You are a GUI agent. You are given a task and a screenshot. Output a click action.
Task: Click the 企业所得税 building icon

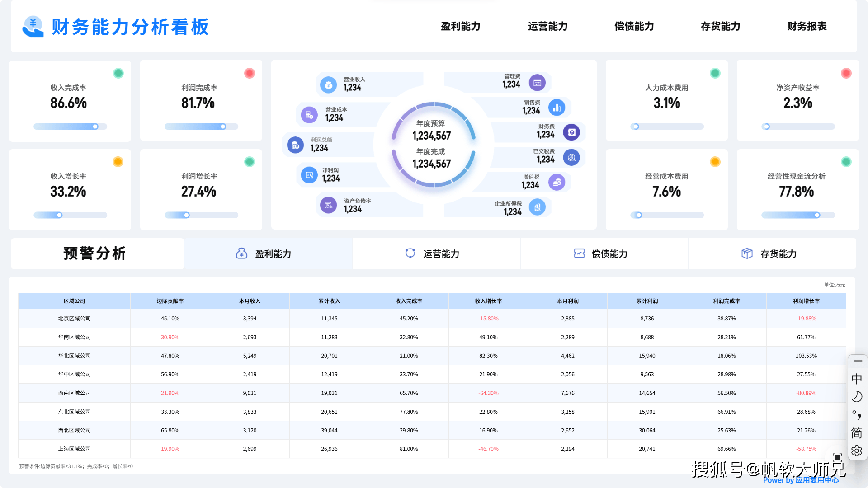pyautogui.click(x=537, y=207)
